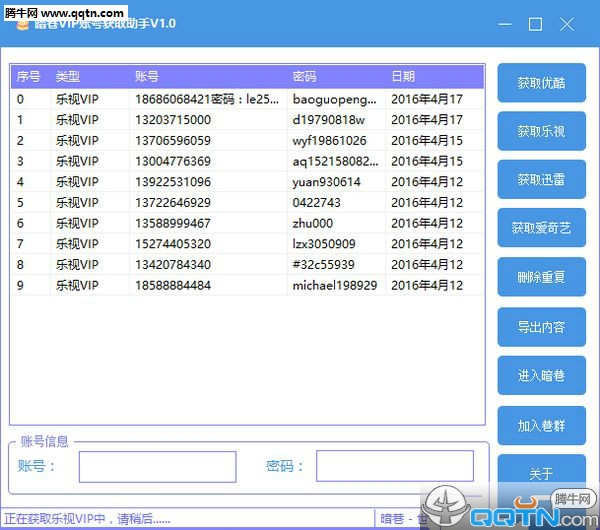
Task: Click the 删除重复 button
Action: [x=541, y=277]
